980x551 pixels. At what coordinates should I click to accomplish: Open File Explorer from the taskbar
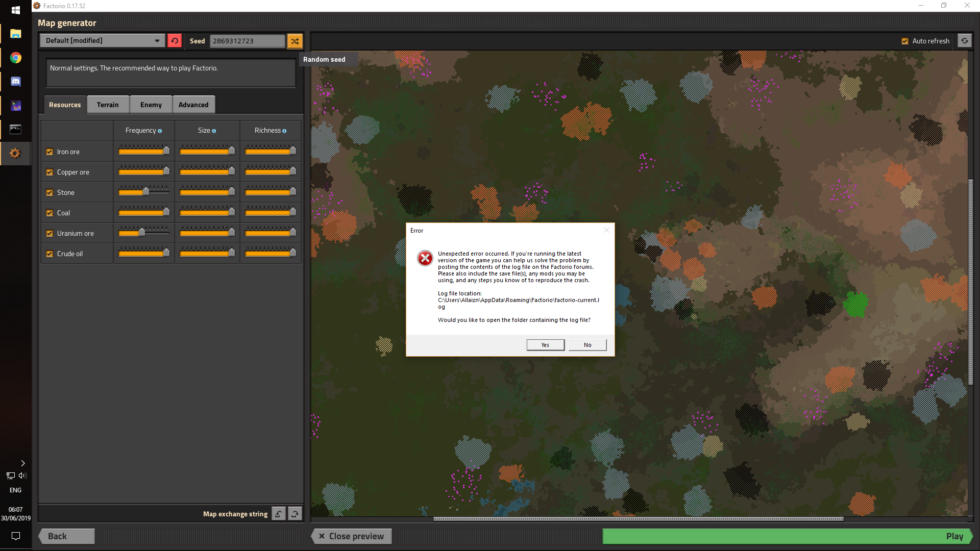point(16,34)
